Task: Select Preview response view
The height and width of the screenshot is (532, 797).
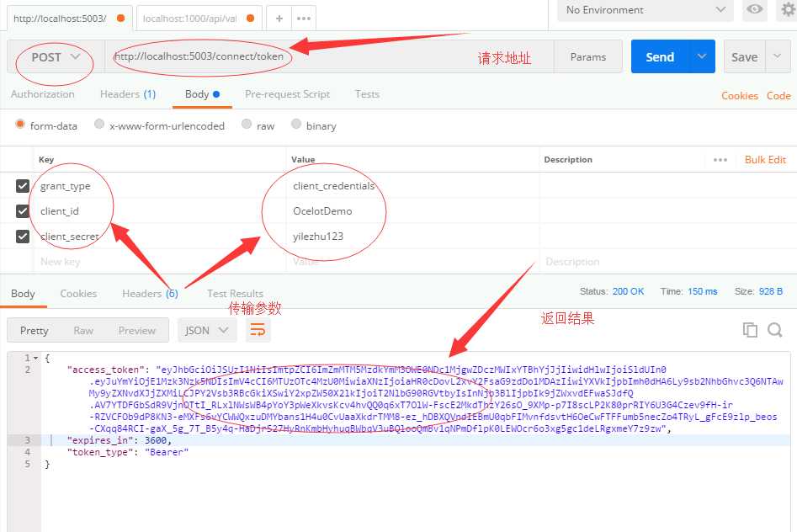Action: tap(136, 331)
